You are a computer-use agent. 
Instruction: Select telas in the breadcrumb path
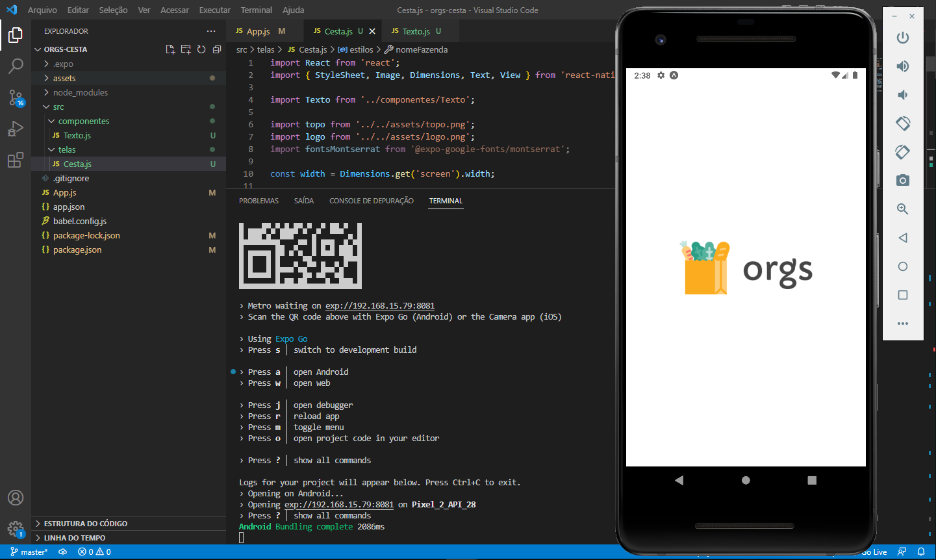[266, 49]
